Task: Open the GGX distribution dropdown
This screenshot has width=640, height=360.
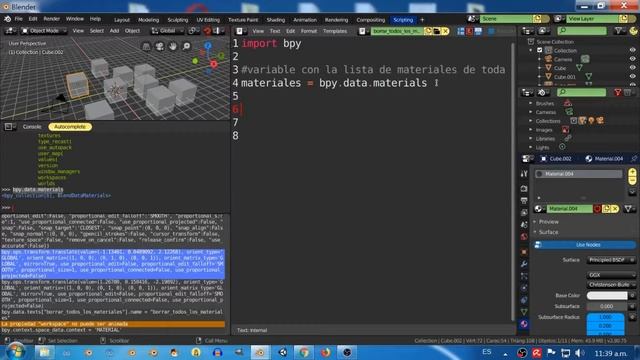Action: click(611, 275)
